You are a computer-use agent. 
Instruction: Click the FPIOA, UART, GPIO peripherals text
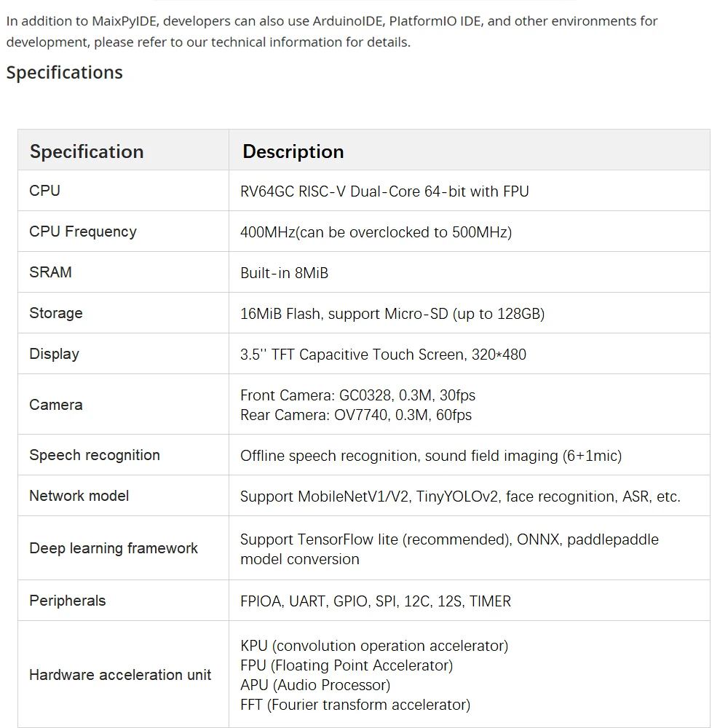[x=376, y=601]
